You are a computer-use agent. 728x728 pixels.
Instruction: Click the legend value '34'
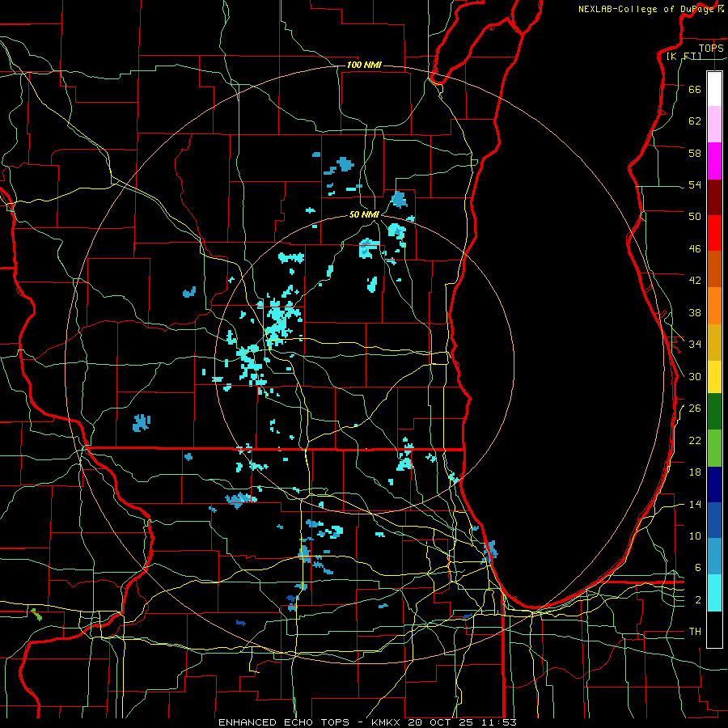pyautogui.click(x=695, y=345)
